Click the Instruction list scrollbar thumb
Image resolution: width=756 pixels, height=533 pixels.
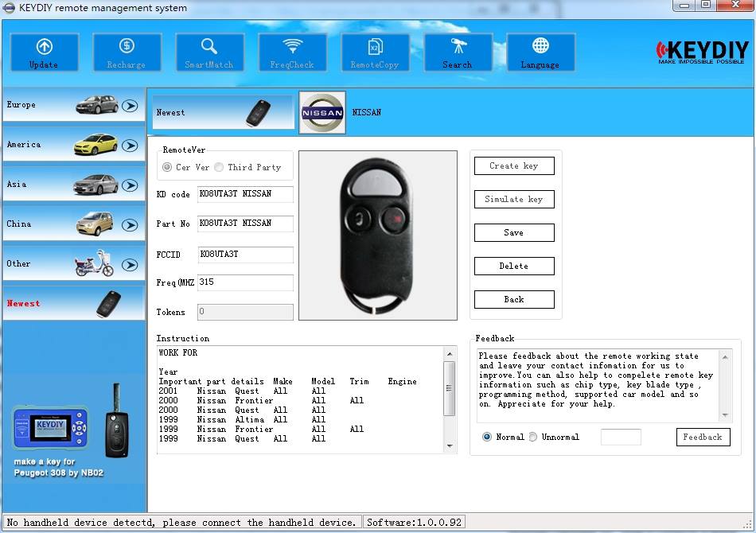click(x=450, y=388)
